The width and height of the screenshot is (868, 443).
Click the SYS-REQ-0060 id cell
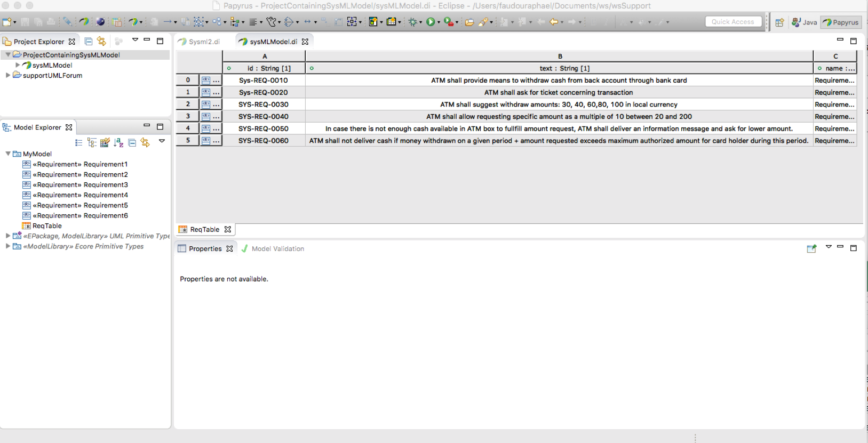(264, 141)
